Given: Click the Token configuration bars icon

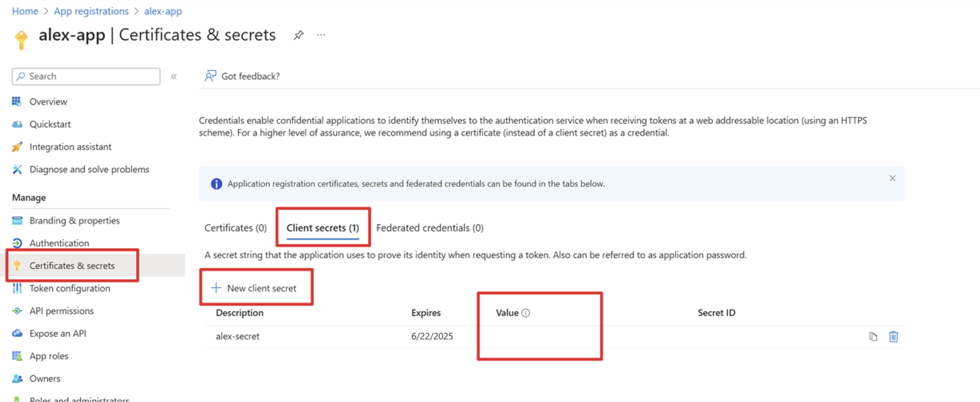Looking at the screenshot, I should pos(17,288).
